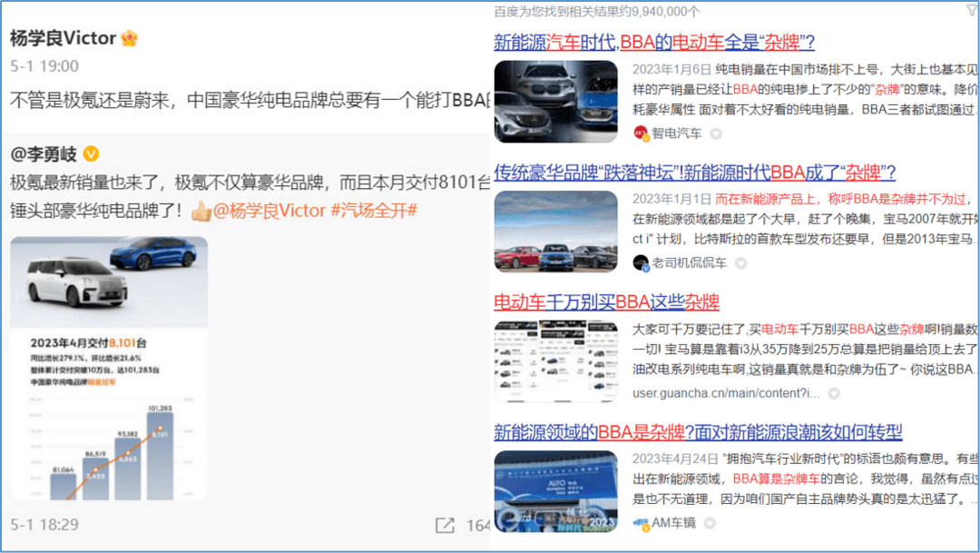Open the 智电汽车 source name

coord(677,133)
